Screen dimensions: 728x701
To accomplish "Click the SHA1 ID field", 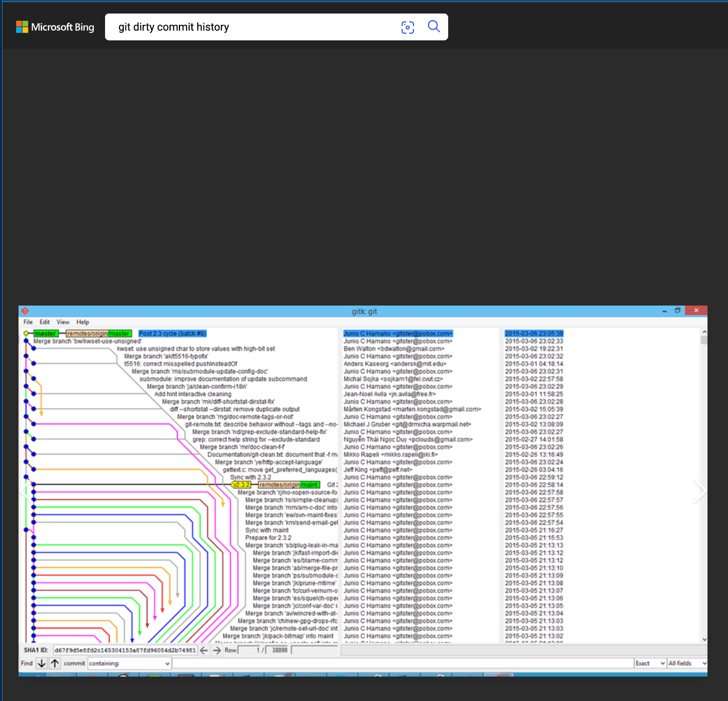I will (125, 650).
